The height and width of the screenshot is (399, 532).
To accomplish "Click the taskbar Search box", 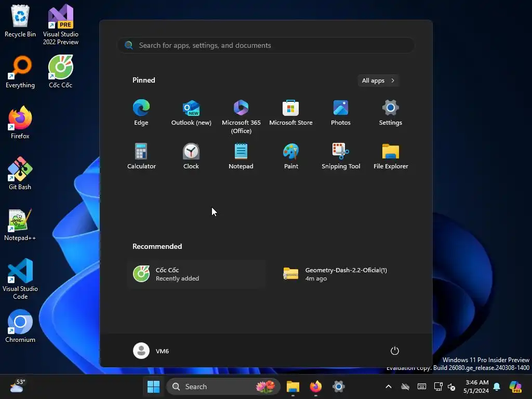I will tap(223, 387).
